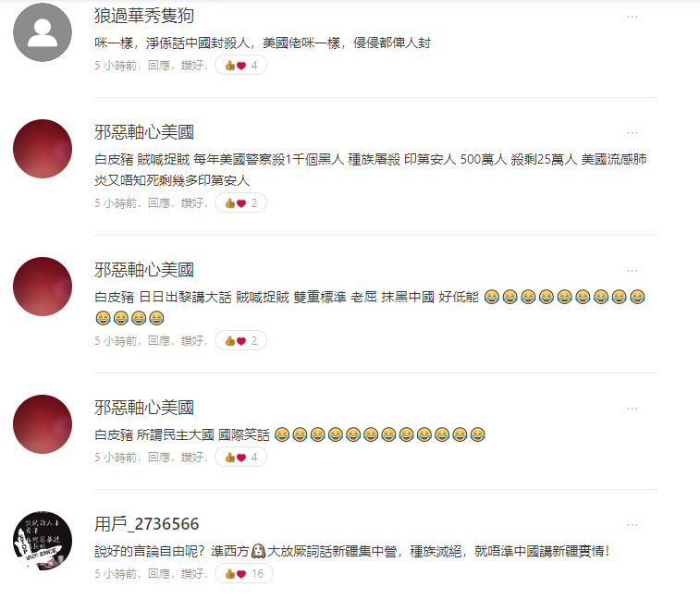The image size is (700, 599).
Task: Click the red avatar beside the 種族屠殺 comment
Action: tap(43, 149)
